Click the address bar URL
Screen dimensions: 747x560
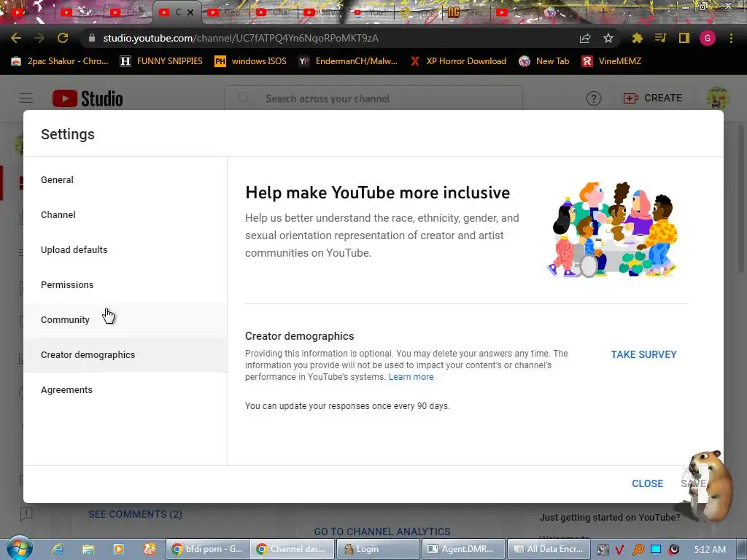(241, 38)
